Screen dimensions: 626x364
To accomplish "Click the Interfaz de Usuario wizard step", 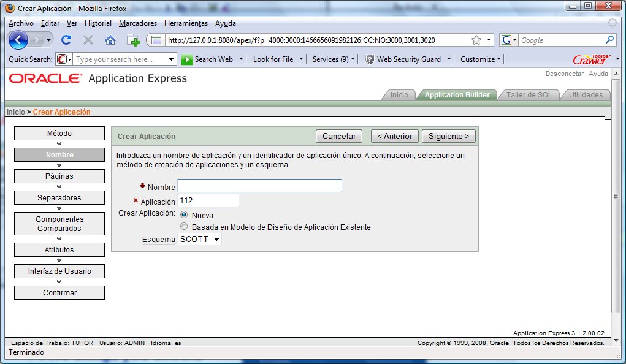I will 59,271.
